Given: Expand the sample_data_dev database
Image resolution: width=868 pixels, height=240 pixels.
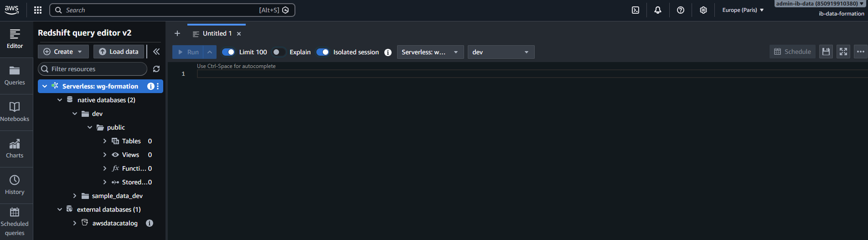Looking at the screenshot, I should pos(75,196).
